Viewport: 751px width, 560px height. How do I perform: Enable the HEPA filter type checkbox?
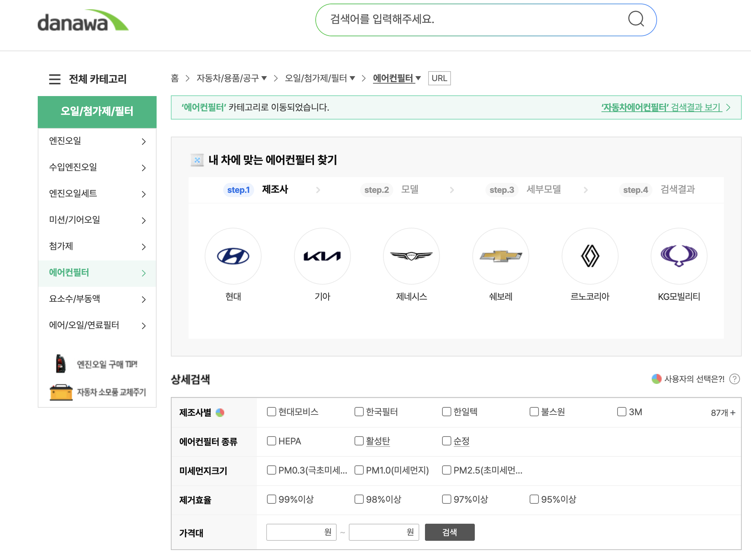tap(272, 441)
